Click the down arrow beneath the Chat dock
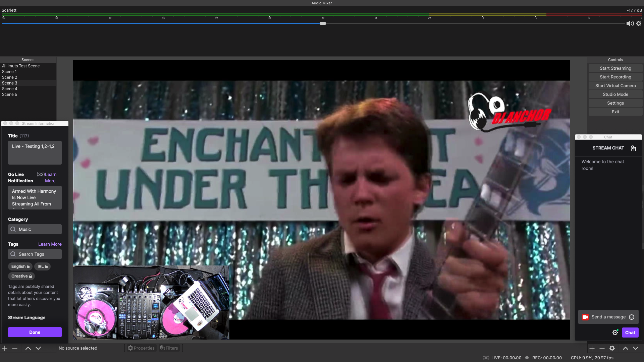 [636, 348]
